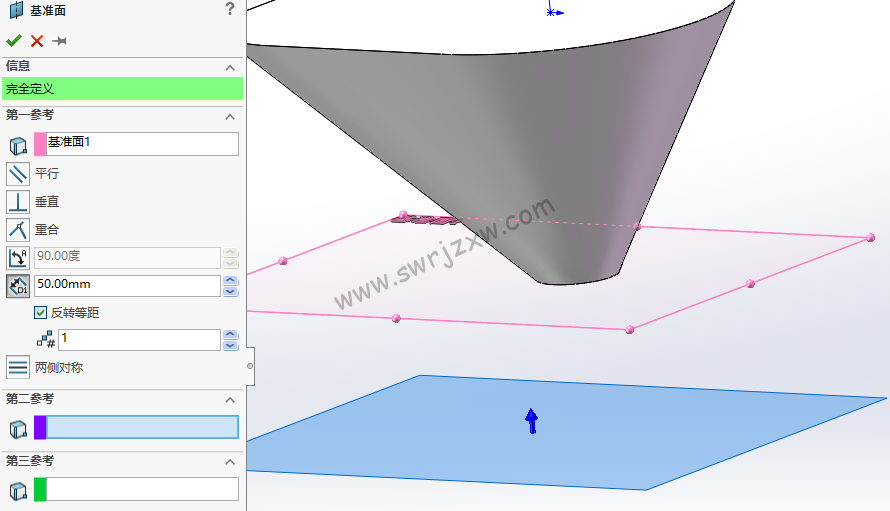The width and height of the screenshot is (890, 511).
Task: Click the 90.00度 angle input field
Action: [127, 258]
